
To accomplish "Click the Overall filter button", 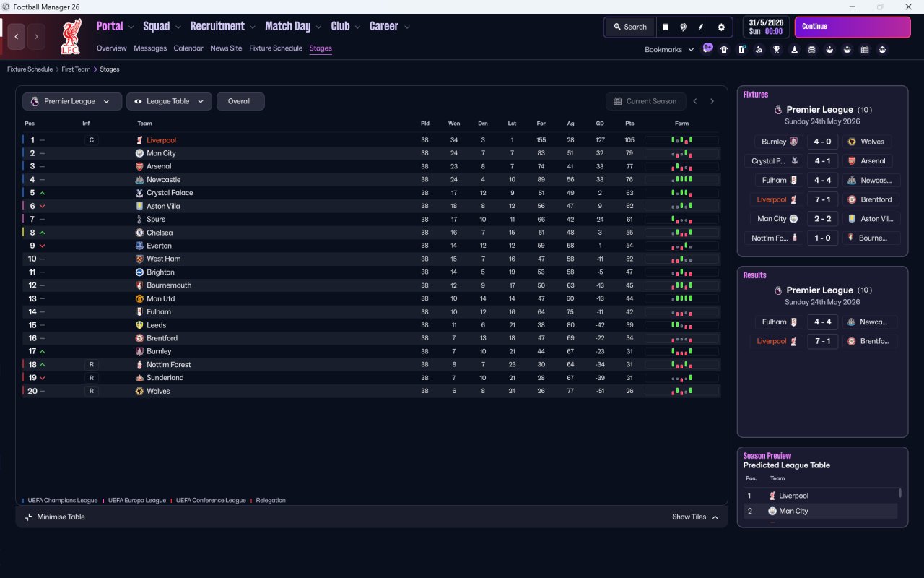I will point(240,101).
